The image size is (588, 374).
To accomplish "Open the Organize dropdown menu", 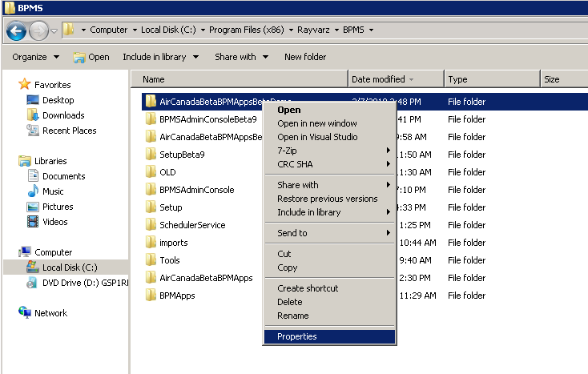I will pos(36,57).
